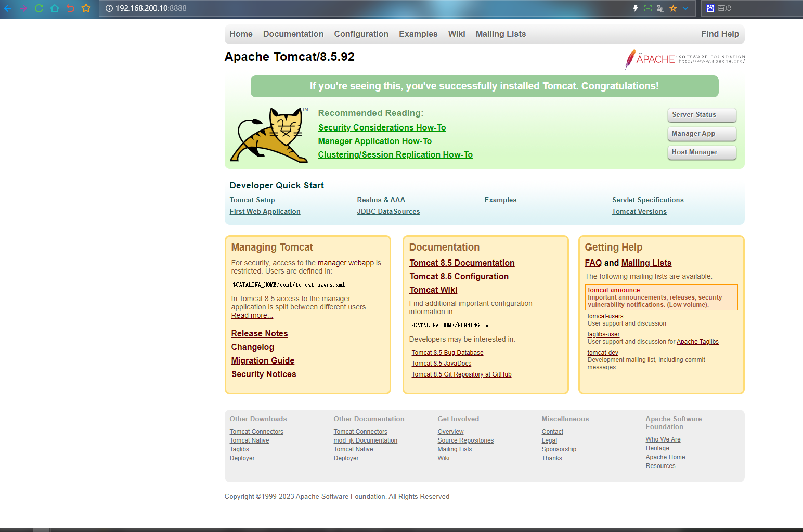The image size is (803, 532).
Task: Open Tomcat 8.5 Git Repository at GitHub
Action: [x=462, y=374]
